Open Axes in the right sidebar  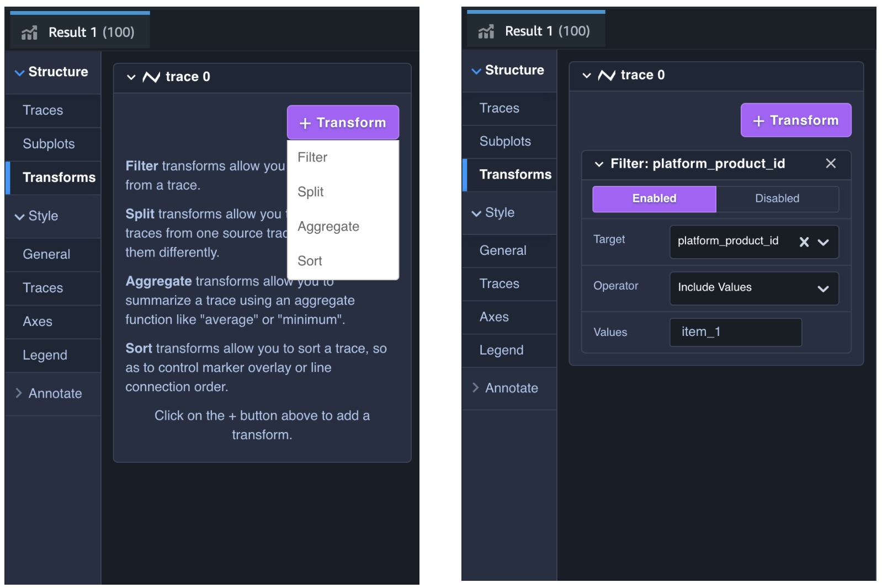pyautogui.click(x=509, y=317)
